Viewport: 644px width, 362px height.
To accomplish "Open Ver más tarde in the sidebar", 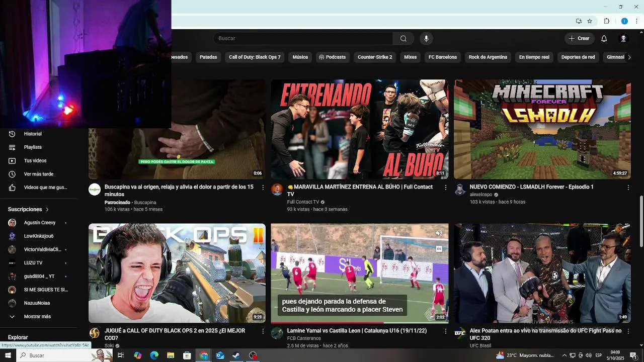I will coord(38,174).
